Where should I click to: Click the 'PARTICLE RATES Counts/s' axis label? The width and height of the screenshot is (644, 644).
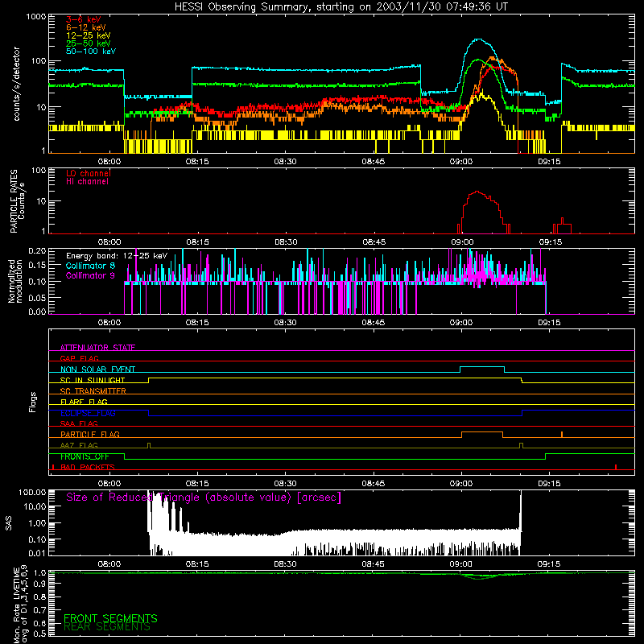click(x=17, y=200)
